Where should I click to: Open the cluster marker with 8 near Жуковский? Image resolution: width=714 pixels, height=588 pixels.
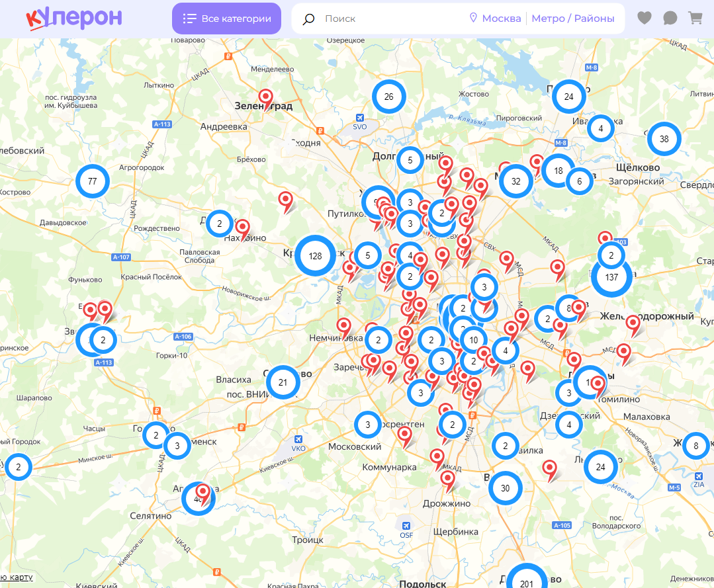click(x=695, y=446)
